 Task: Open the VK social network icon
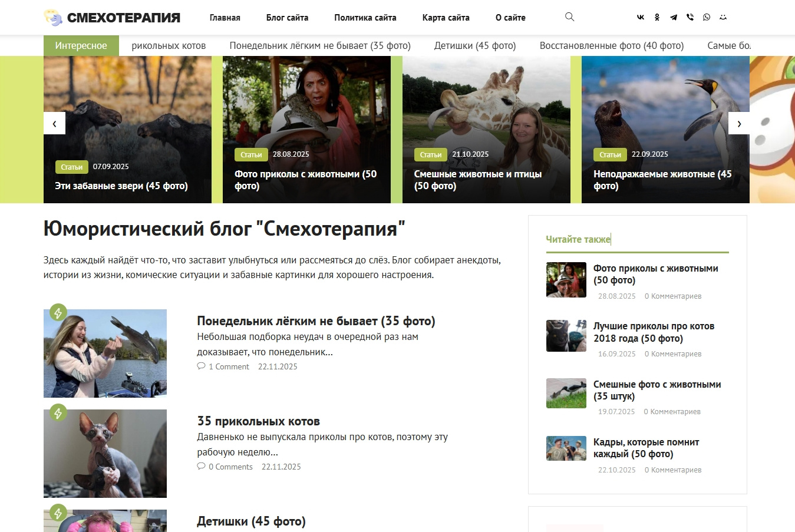pos(641,18)
